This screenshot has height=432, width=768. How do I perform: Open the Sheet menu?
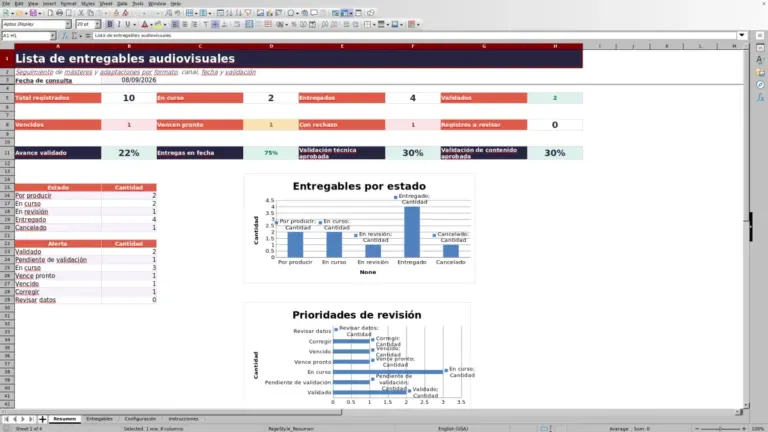pos(106,3)
